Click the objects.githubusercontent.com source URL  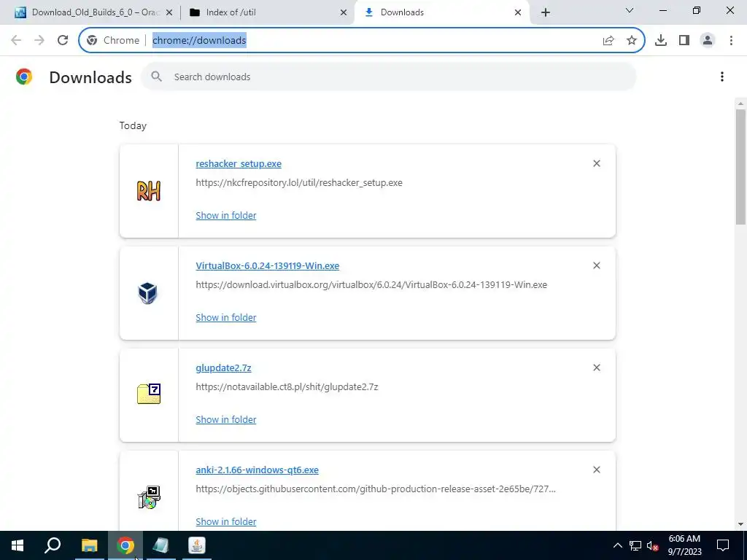click(376, 489)
